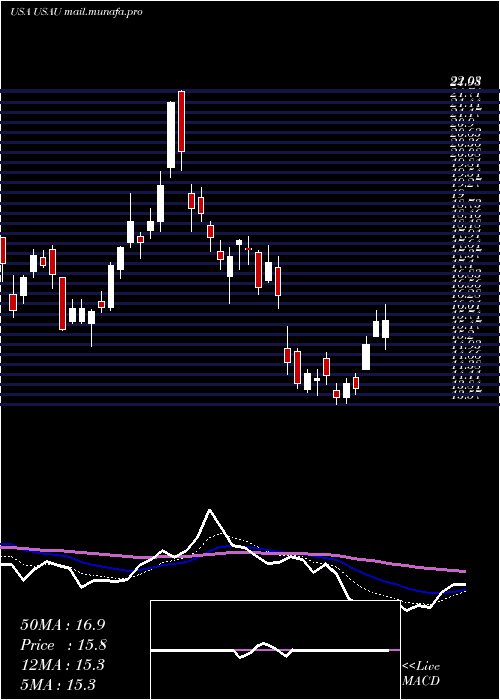
Task: Click the '5MA : 15.3' label
Action: coord(58,684)
